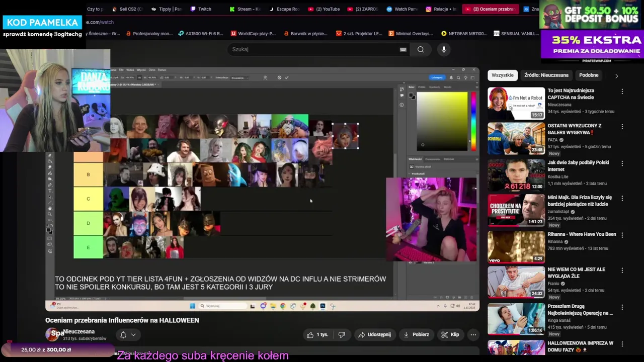Open options menu for Jak dwie żaby video
The width and height of the screenshot is (644, 362).
click(x=622, y=163)
